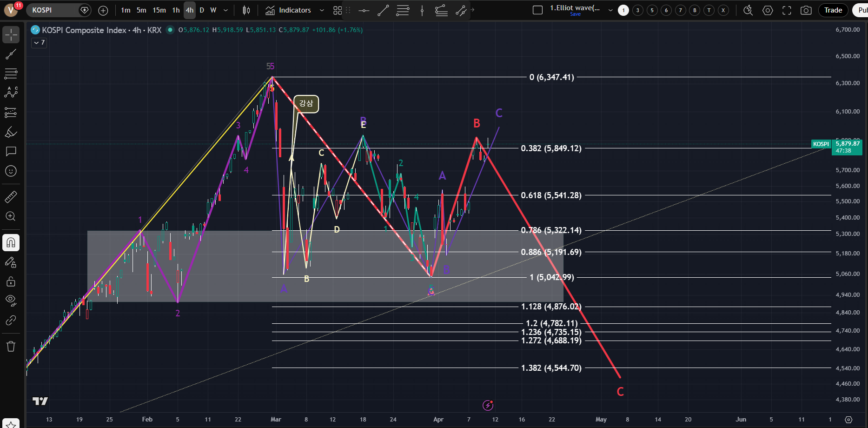Select layout shortcut circle 5

tap(652, 10)
